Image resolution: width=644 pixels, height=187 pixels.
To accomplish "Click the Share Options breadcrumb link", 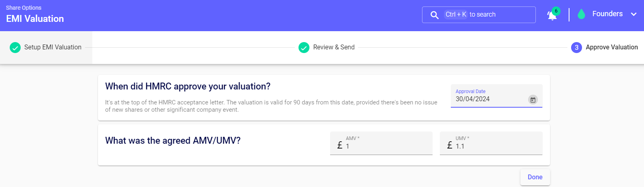I will tap(23, 8).
